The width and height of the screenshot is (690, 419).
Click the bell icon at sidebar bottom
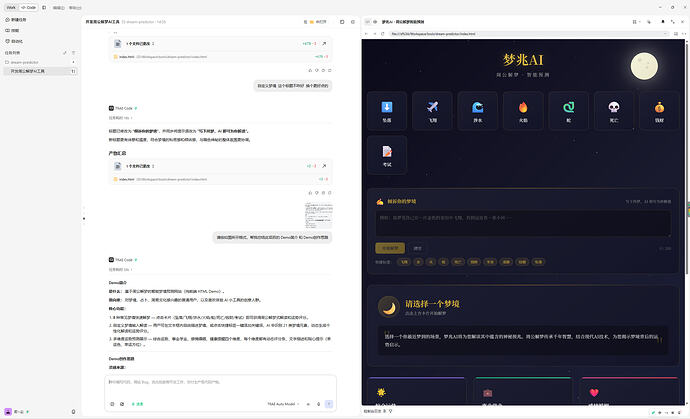[x=73, y=412]
